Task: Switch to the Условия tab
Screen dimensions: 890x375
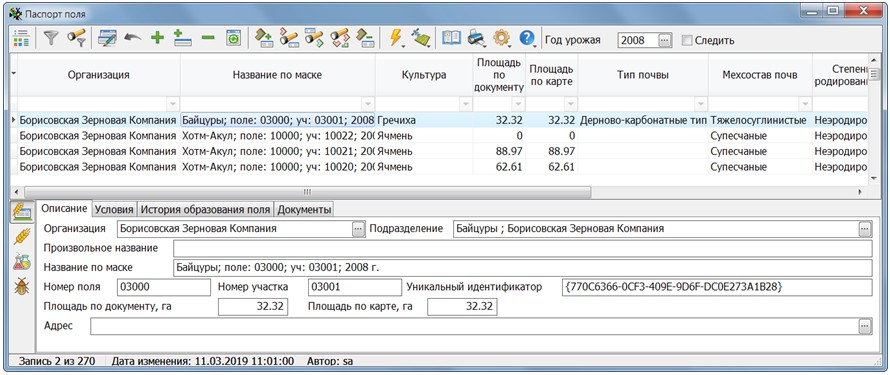Action: [114, 209]
